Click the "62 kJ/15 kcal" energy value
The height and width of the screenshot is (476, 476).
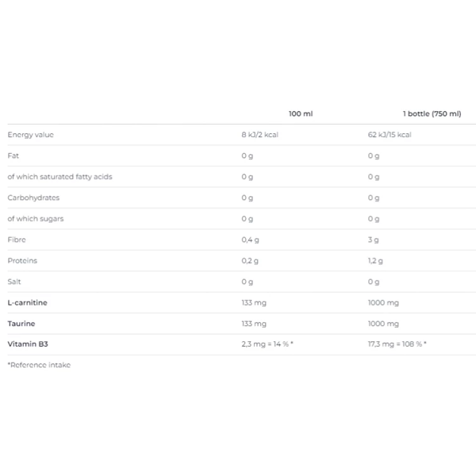pos(390,135)
